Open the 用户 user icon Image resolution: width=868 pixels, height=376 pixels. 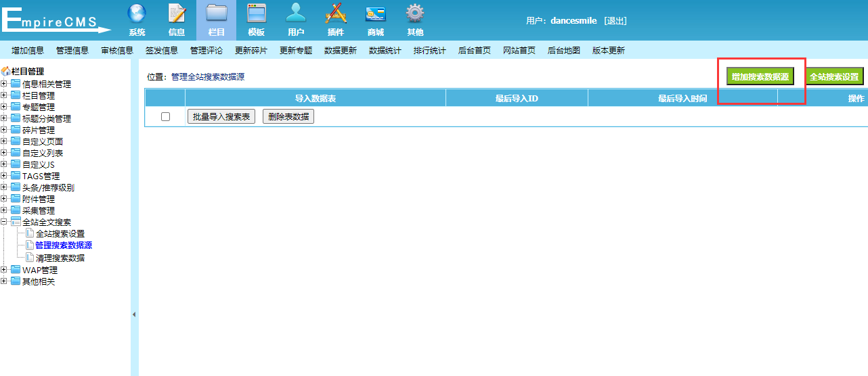click(296, 15)
